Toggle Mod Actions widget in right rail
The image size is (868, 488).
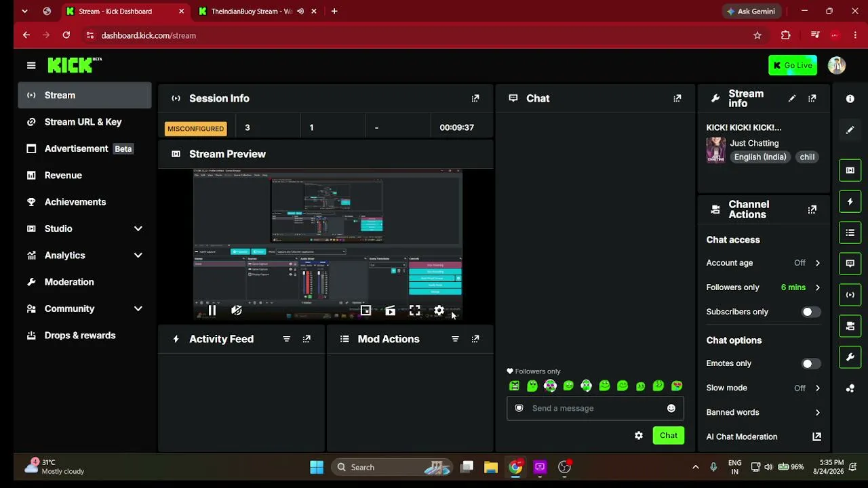850,232
